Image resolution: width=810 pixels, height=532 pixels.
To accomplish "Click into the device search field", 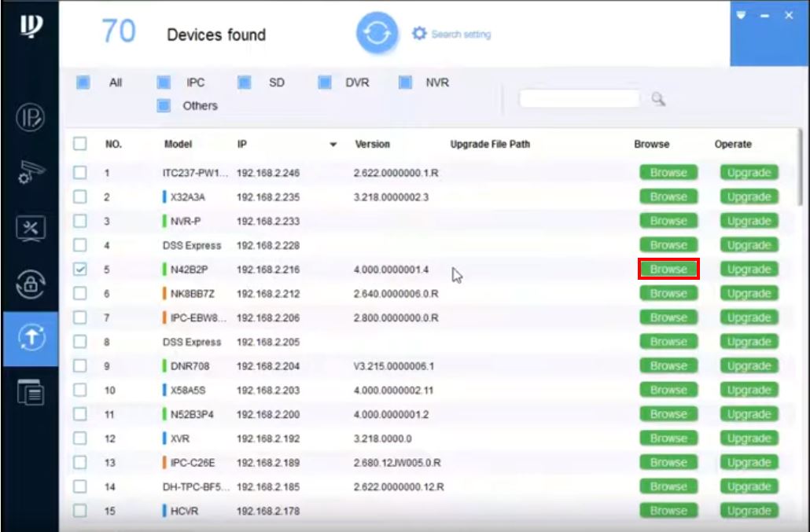I will tap(580, 98).
